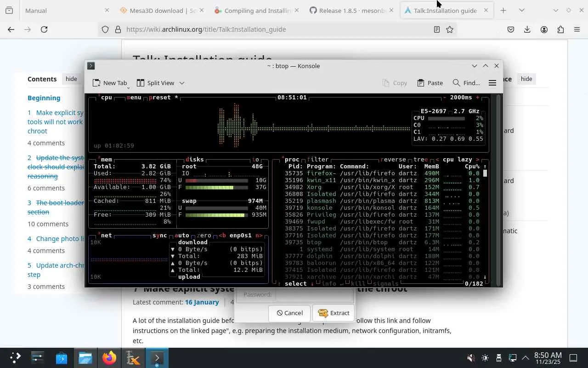The width and height of the screenshot is (588, 368).
Task: Toggle btop network auto scaling
Action: click(182, 236)
